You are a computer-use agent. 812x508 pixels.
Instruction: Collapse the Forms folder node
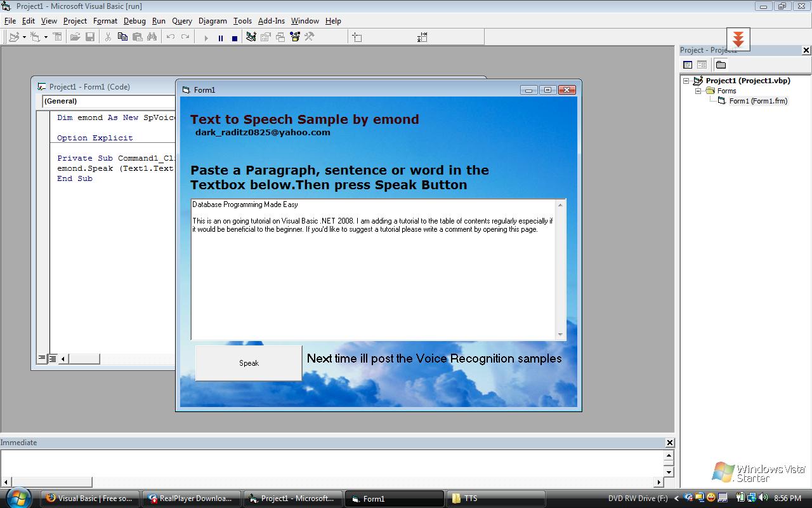tap(698, 91)
